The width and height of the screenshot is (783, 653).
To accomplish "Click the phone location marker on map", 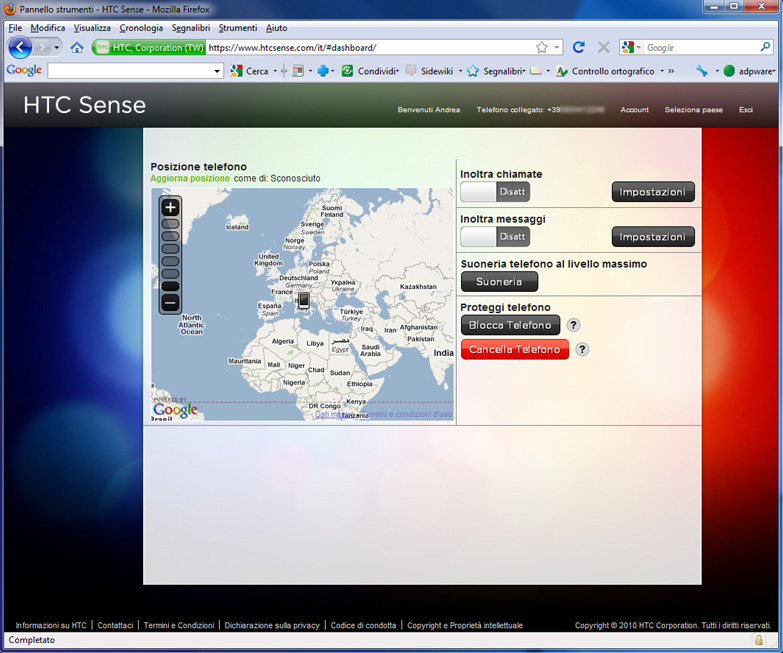I will point(303,300).
